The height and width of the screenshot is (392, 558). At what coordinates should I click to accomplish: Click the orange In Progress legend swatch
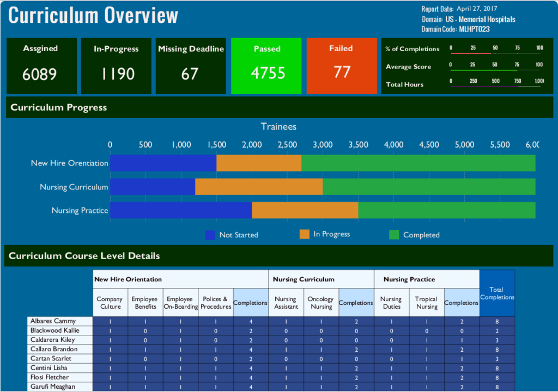click(x=305, y=234)
